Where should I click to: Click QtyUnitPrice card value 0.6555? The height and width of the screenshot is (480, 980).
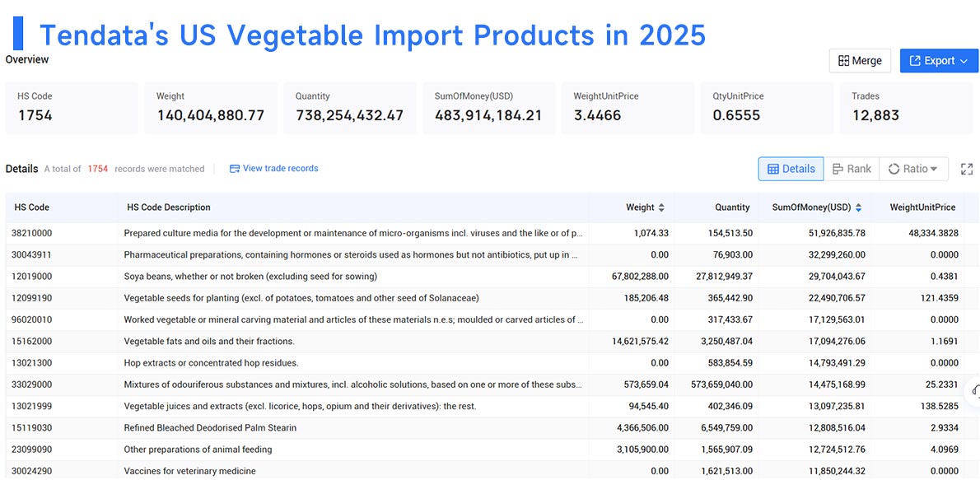pos(736,115)
